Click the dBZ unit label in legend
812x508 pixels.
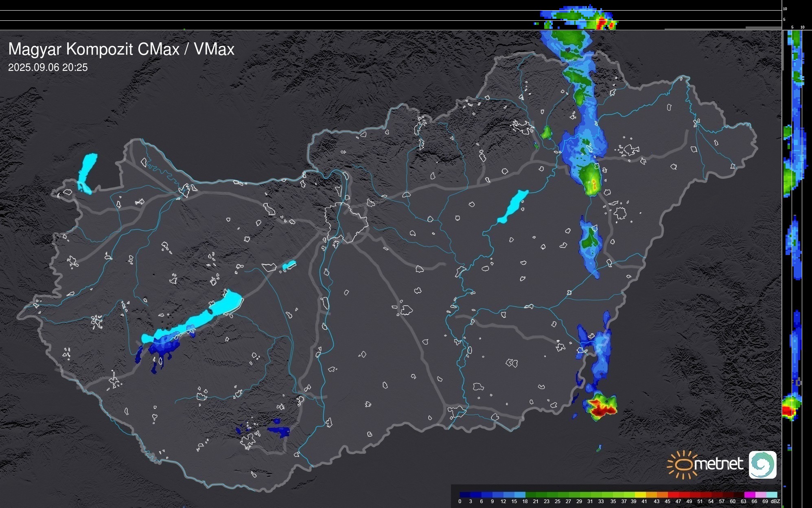pyautogui.click(x=775, y=501)
